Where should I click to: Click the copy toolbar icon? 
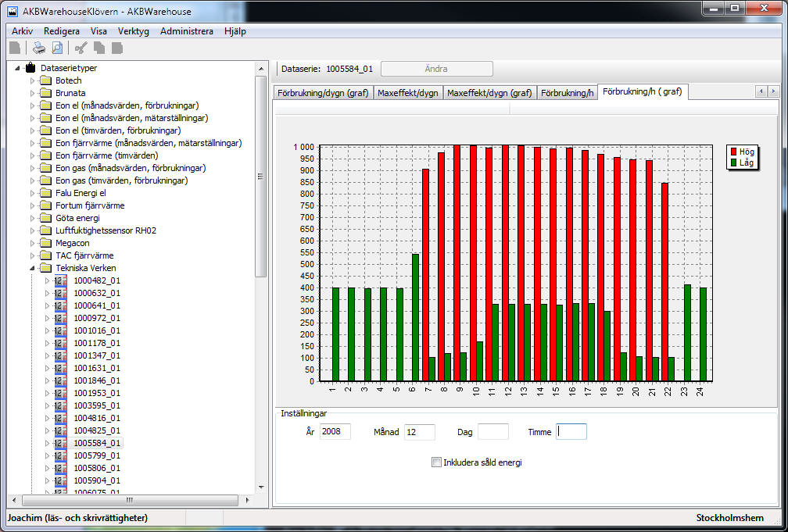tap(99, 48)
